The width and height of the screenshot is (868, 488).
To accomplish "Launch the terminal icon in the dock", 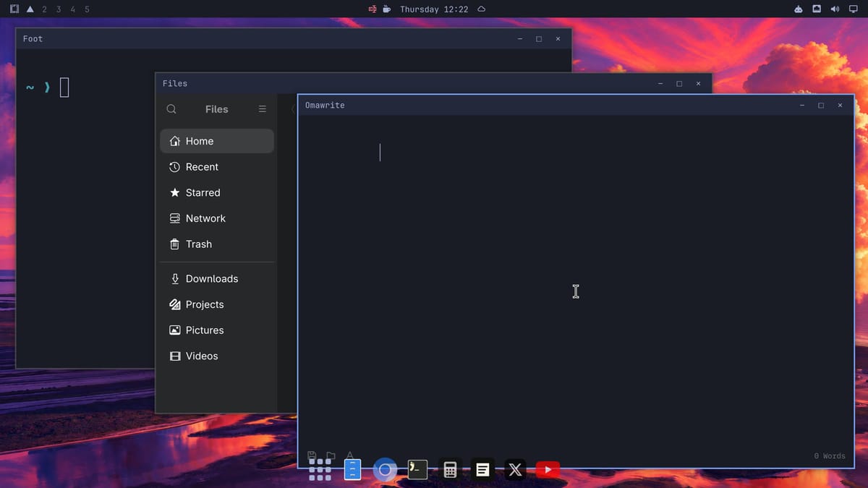I will [417, 470].
